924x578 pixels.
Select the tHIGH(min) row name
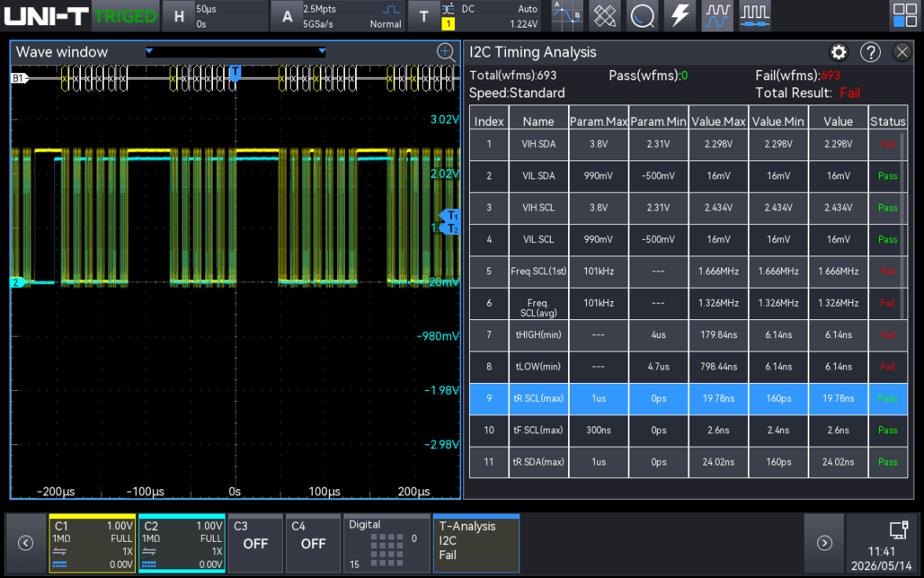click(x=539, y=334)
